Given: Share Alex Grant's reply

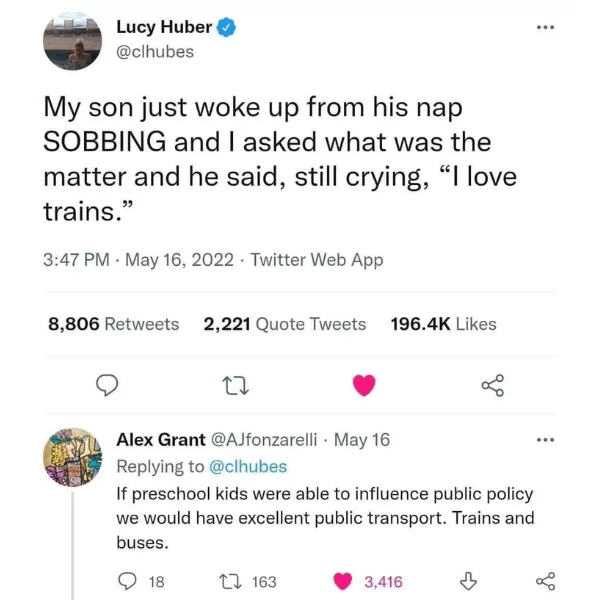Looking at the screenshot, I should pos(544,581).
